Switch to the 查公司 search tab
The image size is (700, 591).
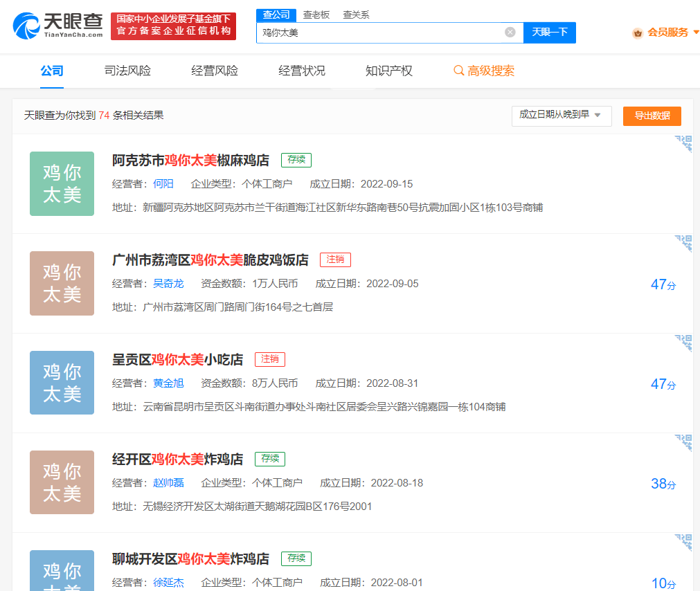click(276, 15)
